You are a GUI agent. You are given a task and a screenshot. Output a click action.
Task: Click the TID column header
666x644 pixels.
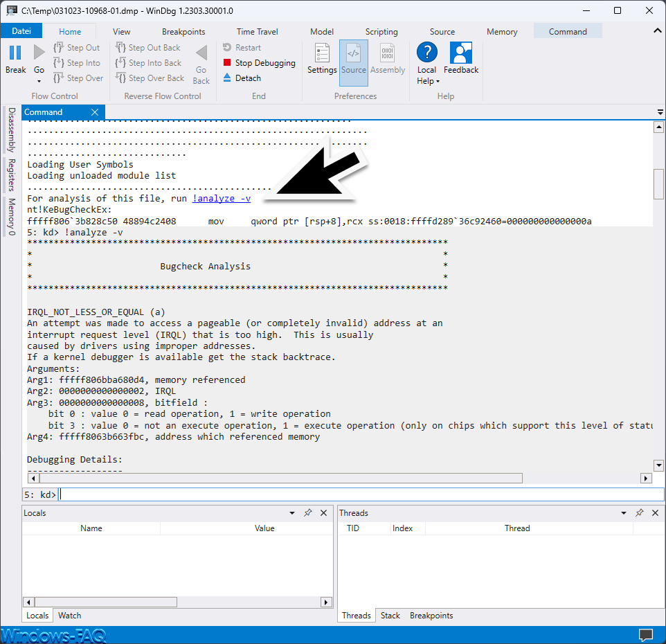[x=353, y=528]
